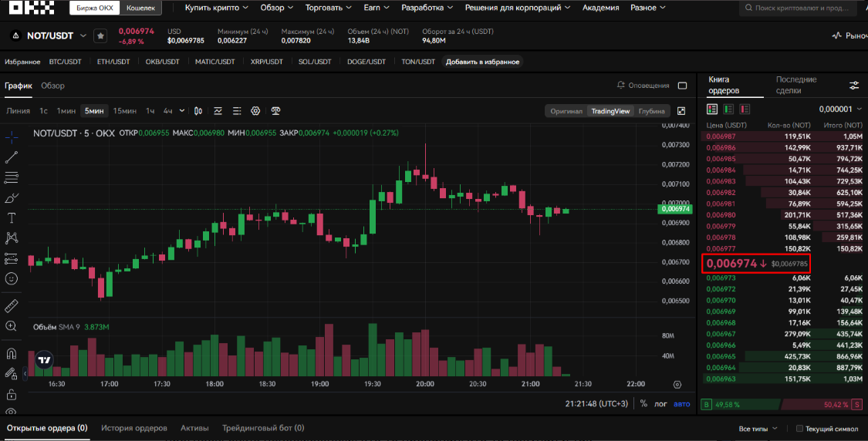This screenshot has height=441, width=868.
Task: Switch to Обзор tab beside График
Action: 52,86
